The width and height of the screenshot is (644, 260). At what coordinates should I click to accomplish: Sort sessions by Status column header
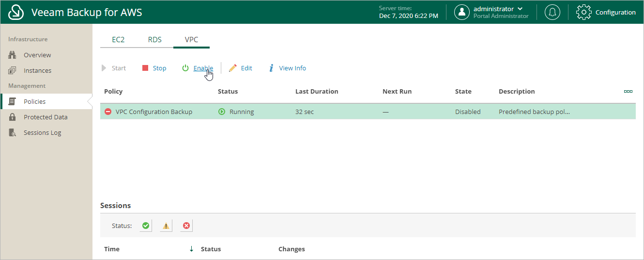(211, 249)
